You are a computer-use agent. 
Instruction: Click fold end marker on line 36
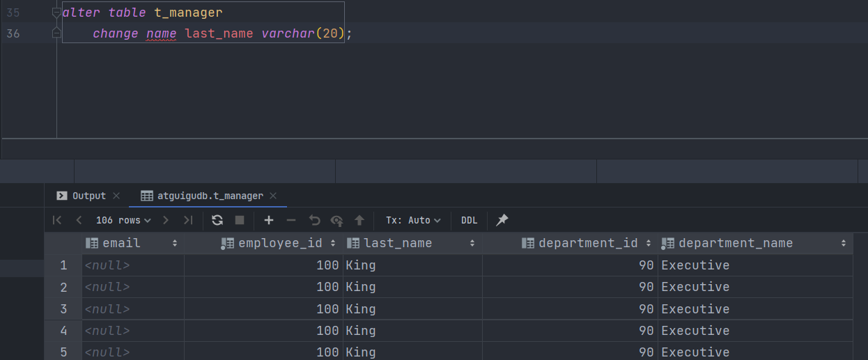(56, 33)
